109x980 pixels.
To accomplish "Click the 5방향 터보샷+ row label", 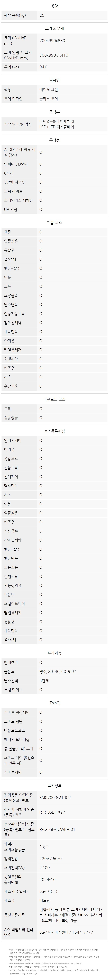I will [16, 182].
